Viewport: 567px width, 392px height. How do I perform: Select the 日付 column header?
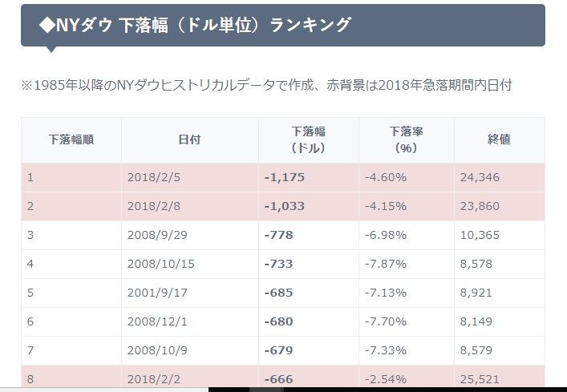[x=189, y=139]
